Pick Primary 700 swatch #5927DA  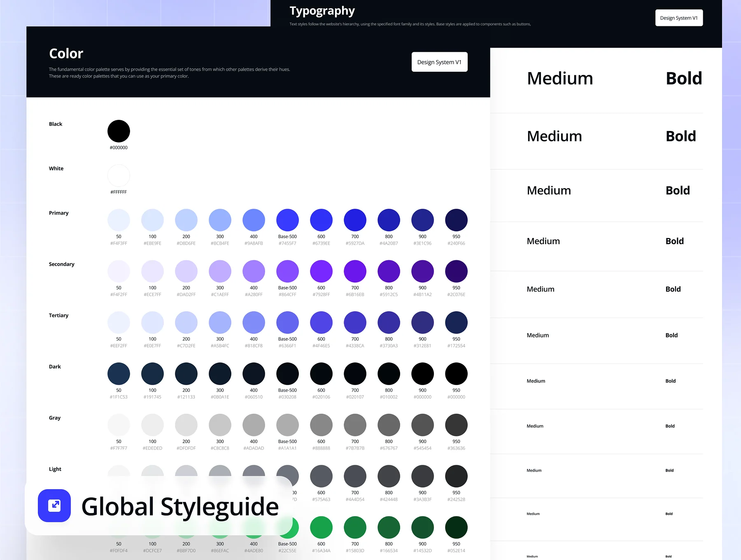(355, 220)
